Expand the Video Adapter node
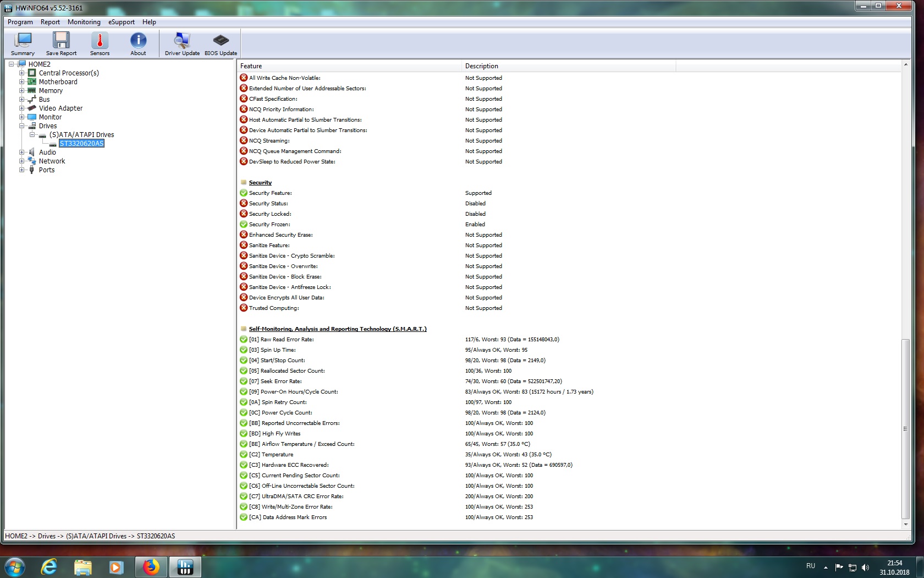This screenshot has width=924, height=578. tap(21, 108)
